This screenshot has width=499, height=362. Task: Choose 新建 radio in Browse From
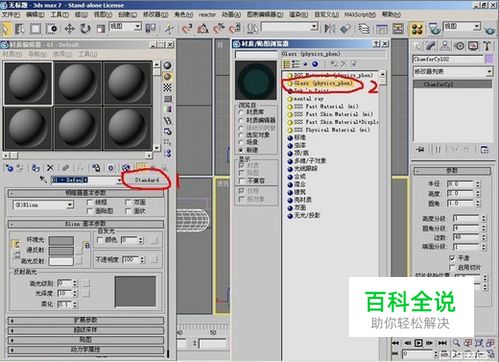coord(241,150)
